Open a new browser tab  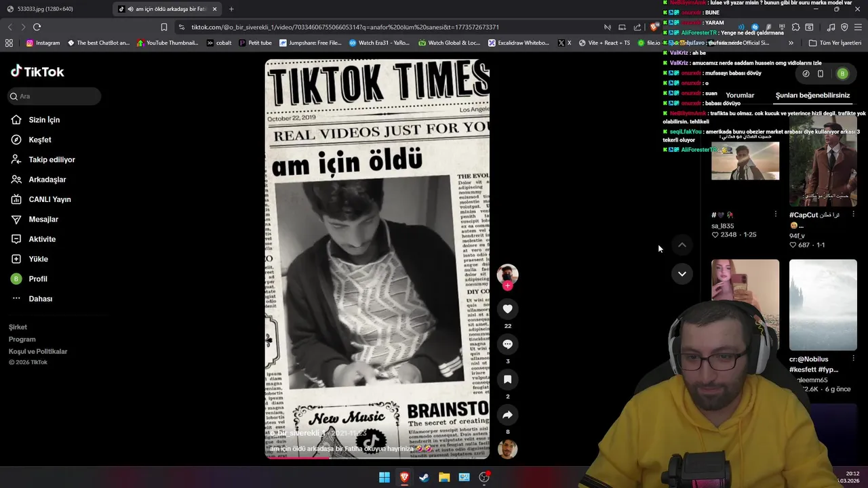tap(231, 9)
